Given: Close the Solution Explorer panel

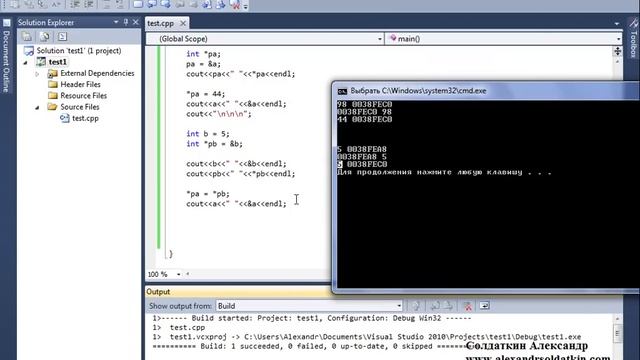Looking at the screenshot, I should point(136,22).
